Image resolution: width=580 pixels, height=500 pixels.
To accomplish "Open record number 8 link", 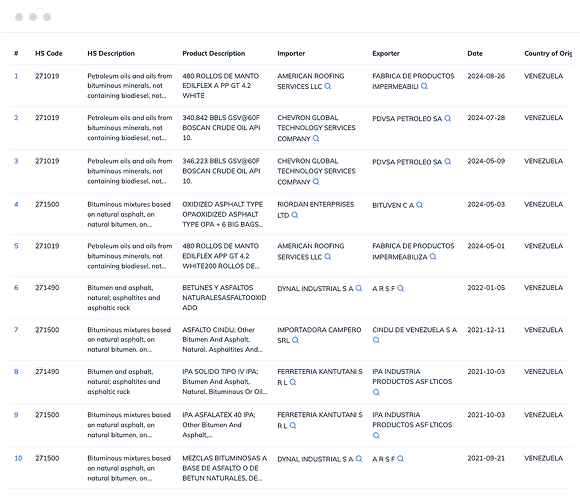I will 16,371.
